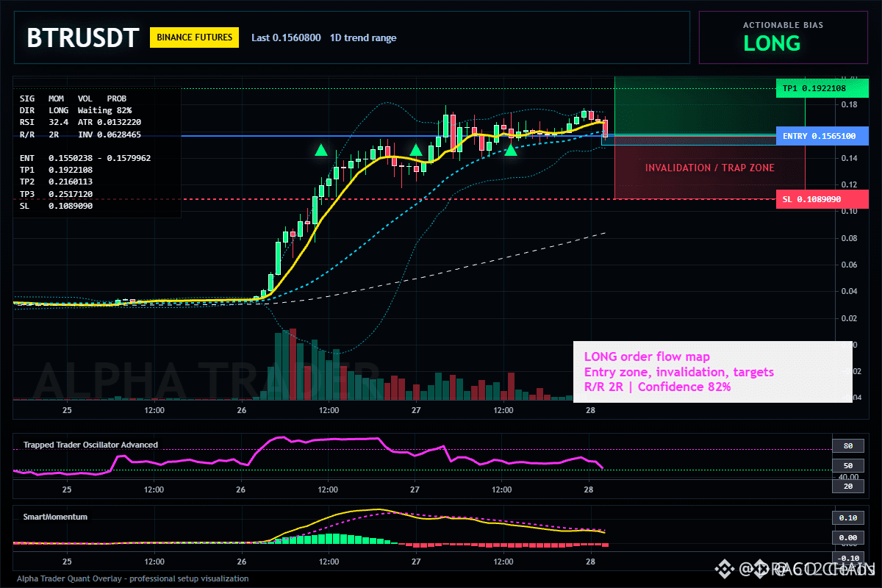882x588 pixels.
Task: Click the SmartMomentum 0.00 axis label
Action: pos(847,538)
